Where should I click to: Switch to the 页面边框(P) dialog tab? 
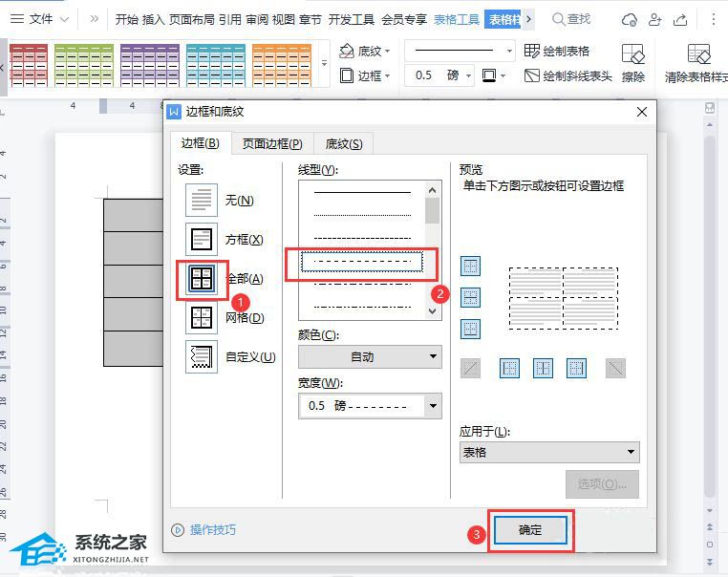pos(272,144)
